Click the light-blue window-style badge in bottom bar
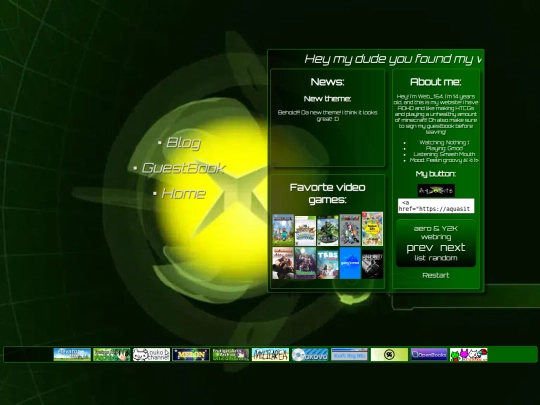The image size is (540, 405). coord(349,354)
